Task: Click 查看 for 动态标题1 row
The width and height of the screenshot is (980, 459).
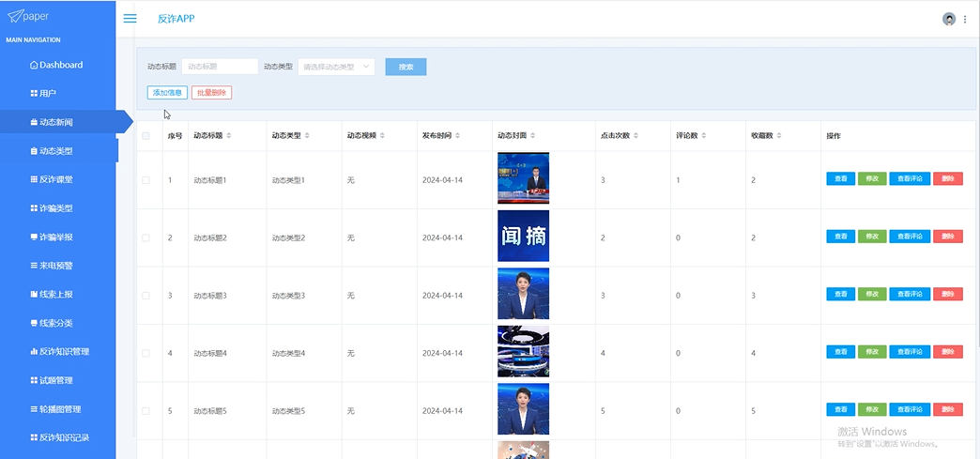Action: click(x=841, y=179)
